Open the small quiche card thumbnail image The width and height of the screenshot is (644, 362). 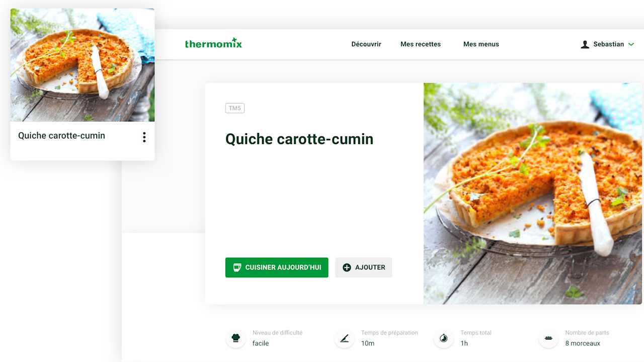83,65
